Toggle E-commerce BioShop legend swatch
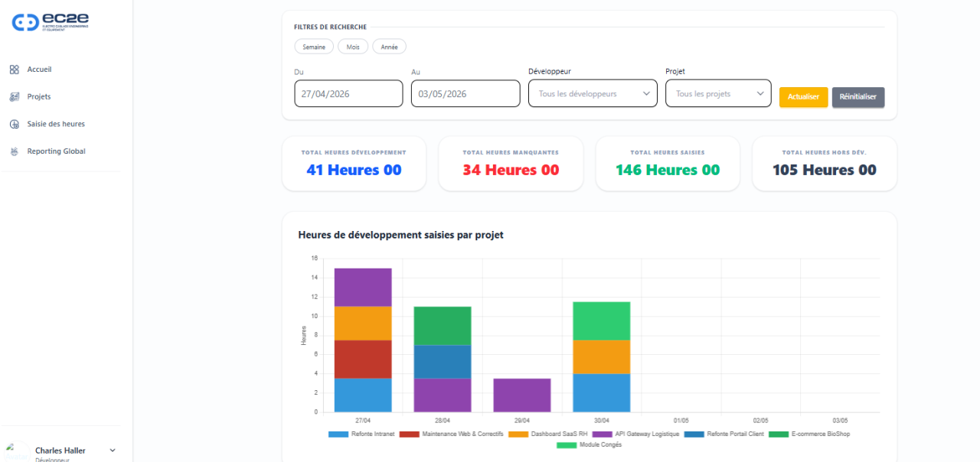The height and width of the screenshot is (462, 980). 779,434
